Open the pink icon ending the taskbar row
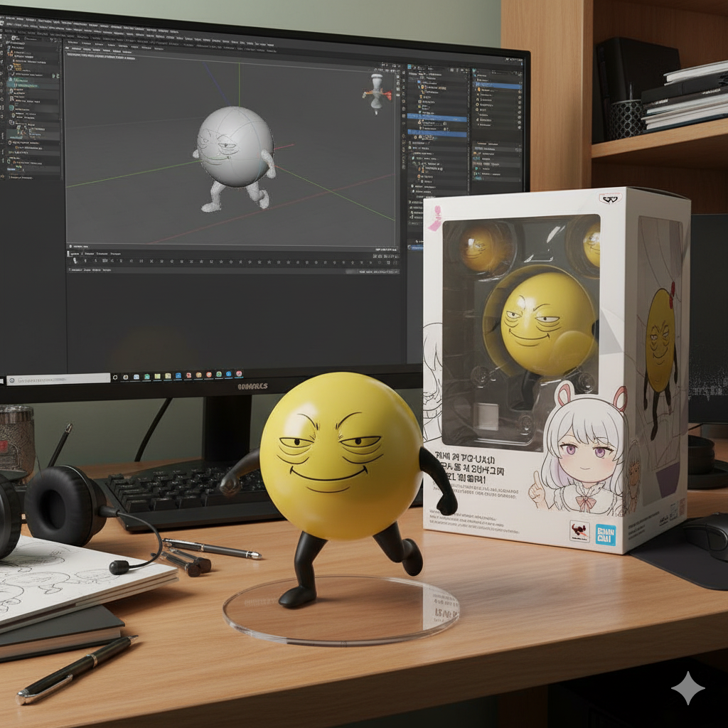728x728 pixels. (239, 374)
